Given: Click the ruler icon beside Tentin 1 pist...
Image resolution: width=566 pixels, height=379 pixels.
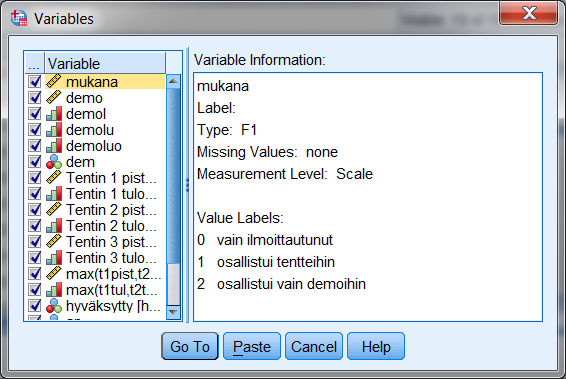Looking at the screenshot, I should tap(54, 178).
